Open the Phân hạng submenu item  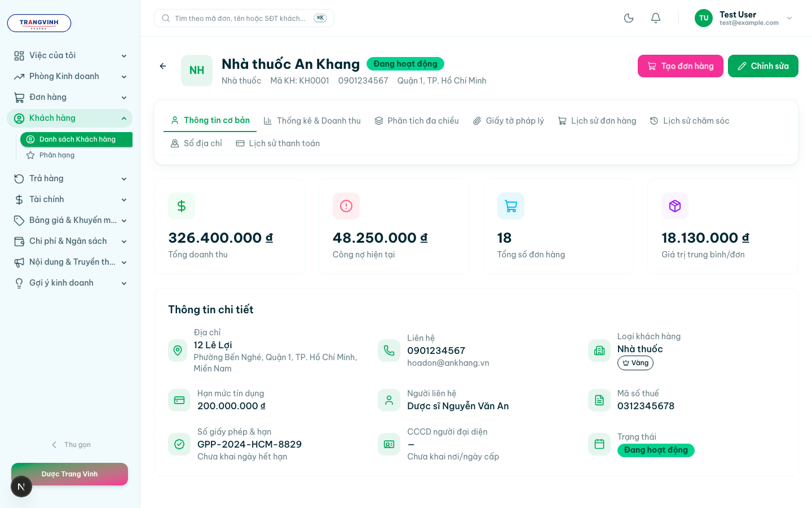click(77, 155)
